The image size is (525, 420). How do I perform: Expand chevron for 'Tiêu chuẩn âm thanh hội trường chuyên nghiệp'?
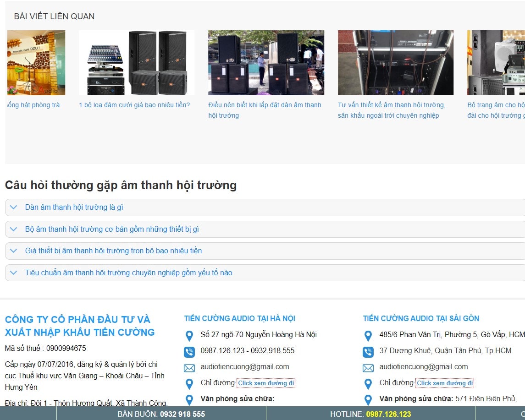click(13, 273)
